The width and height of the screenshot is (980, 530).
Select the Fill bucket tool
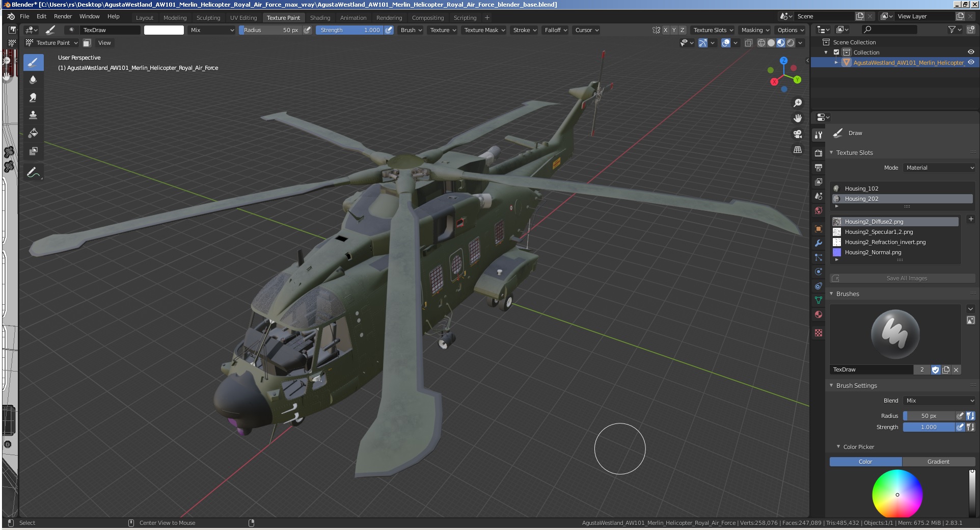[x=33, y=133]
